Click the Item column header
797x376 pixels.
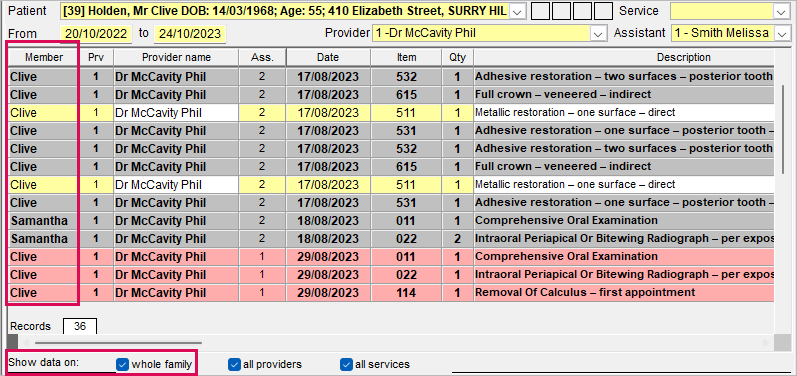(x=406, y=57)
